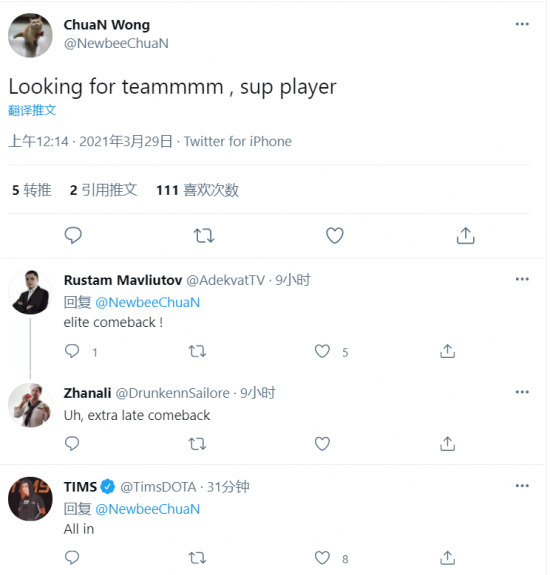Open ChuaN Wong's cat profile picture
Viewport: 550px width, 575px height.
pyautogui.click(x=30, y=36)
